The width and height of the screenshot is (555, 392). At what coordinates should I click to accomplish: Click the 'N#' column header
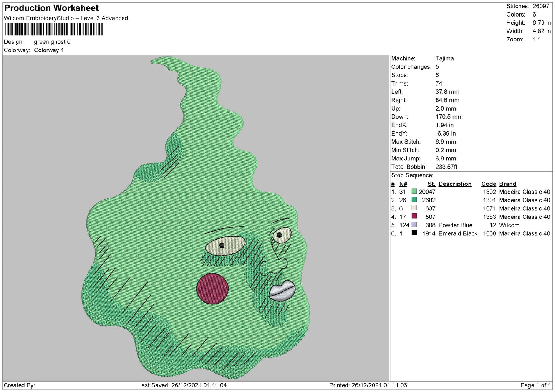pyautogui.click(x=403, y=184)
